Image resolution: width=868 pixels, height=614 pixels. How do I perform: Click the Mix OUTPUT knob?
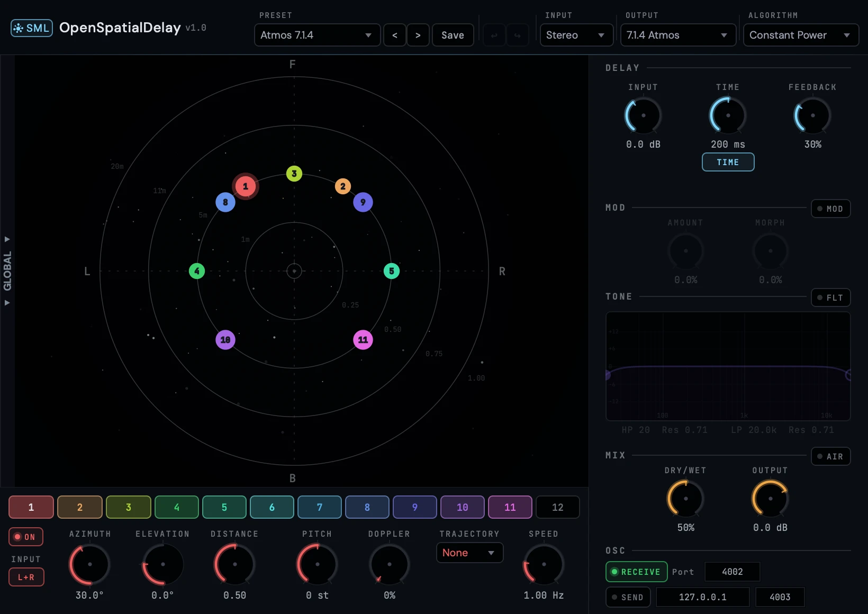tap(771, 499)
